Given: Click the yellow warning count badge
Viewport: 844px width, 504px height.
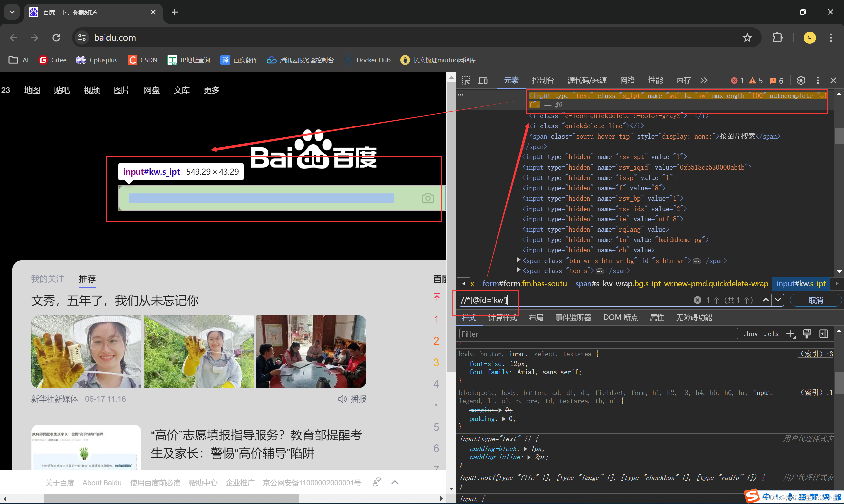Looking at the screenshot, I should tap(756, 80).
